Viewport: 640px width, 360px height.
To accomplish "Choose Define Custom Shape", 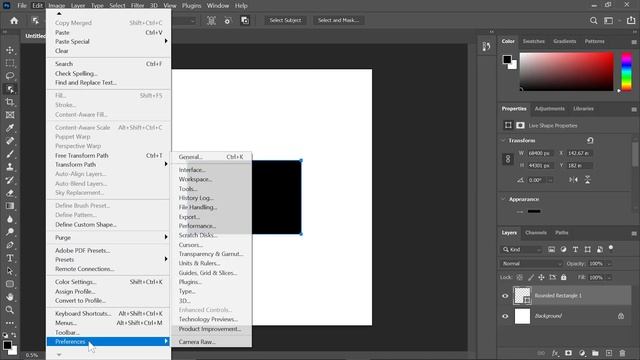I will click(109, 224).
